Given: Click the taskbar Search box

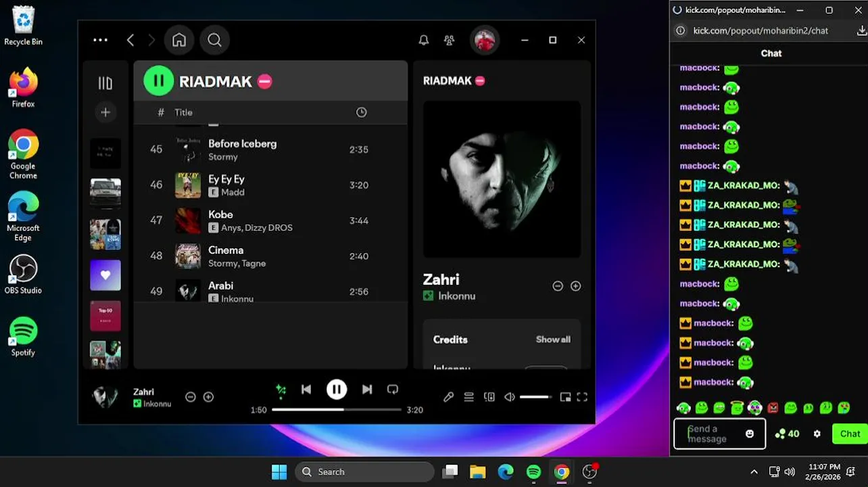Looking at the screenshot, I should (364, 471).
